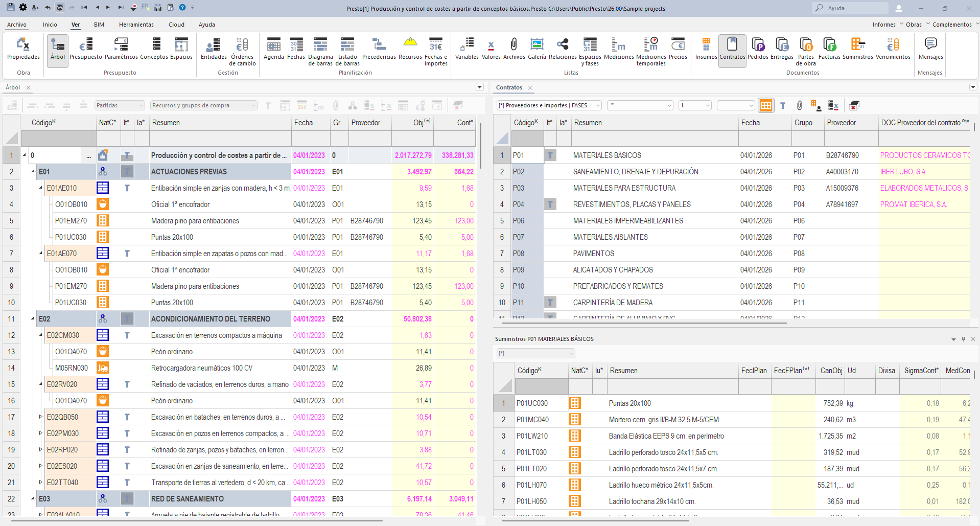Expand the E02QB050 tree node
The image size is (980, 526).
41,417
